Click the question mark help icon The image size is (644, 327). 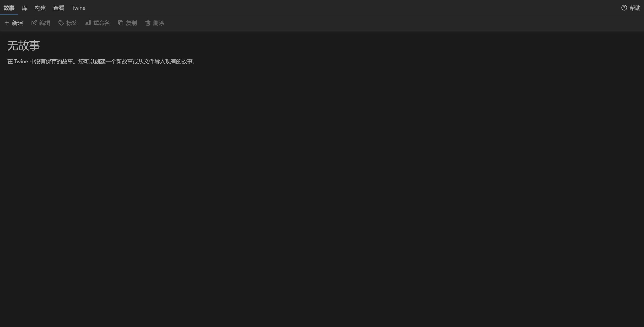(624, 8)
